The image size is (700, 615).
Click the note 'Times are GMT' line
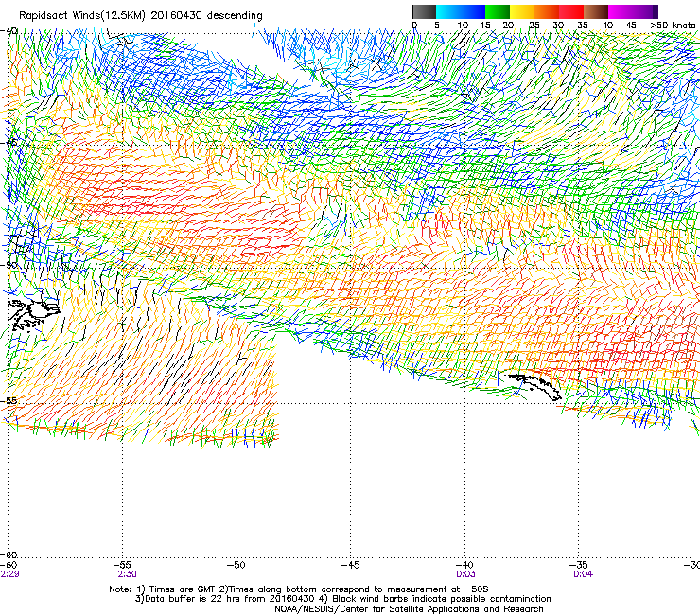pyautogui.click(x=299, y=589)
